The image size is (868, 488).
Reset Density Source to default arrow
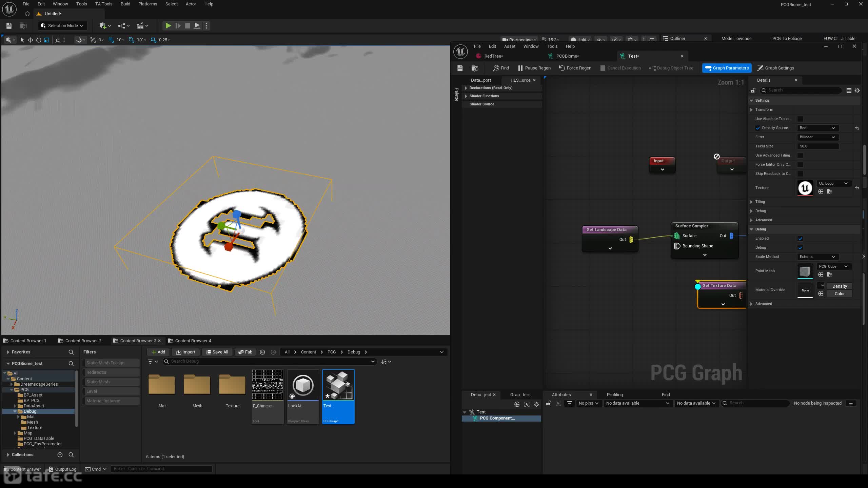click(857, 128)
